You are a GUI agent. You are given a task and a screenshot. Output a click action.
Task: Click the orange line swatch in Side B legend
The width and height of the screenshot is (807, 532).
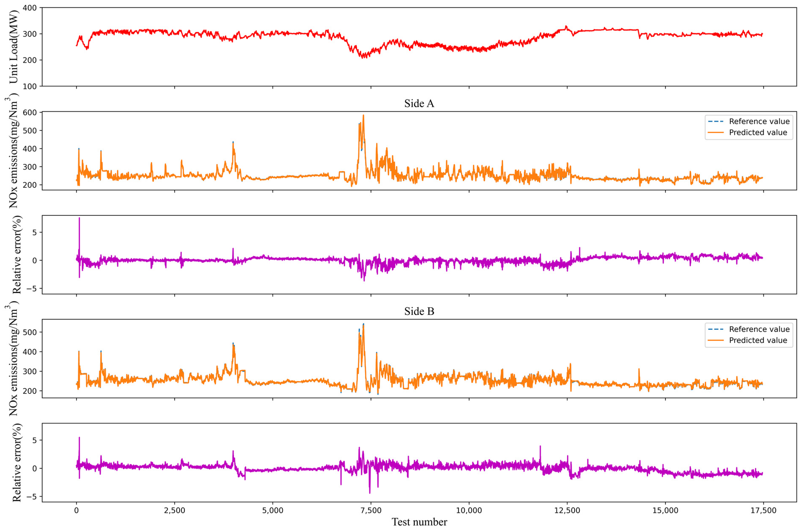point(716,340)
